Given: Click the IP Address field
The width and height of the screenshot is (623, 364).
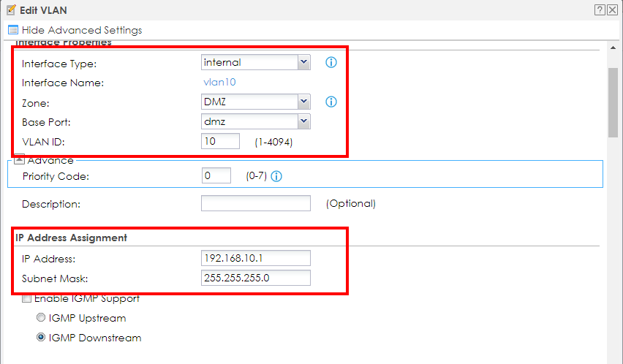Looking at the screenshot, I should pyautogui.click(x=255, y=258).
